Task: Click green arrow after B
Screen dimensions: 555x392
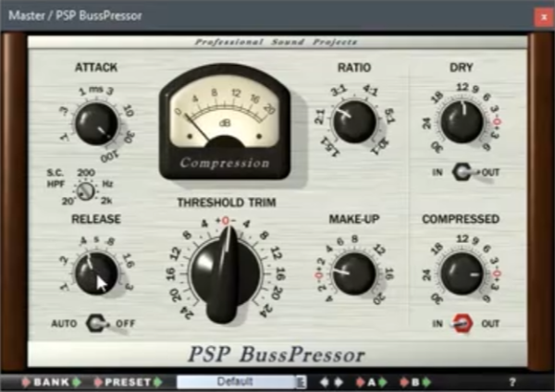Action: point(426,383)
